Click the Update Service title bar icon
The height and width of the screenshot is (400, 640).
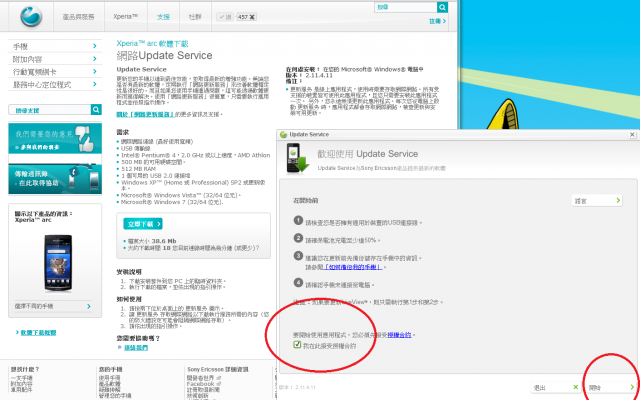pyautogui.click(x=284, y=134)
